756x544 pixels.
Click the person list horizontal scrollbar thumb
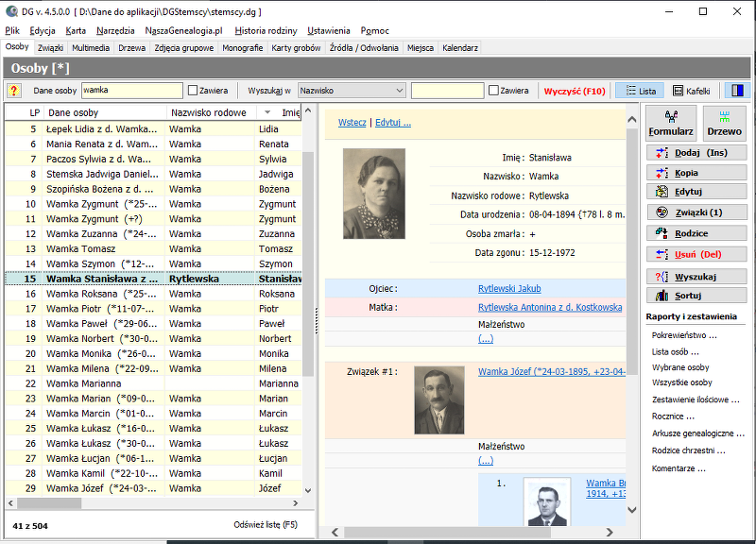(49, 503)
